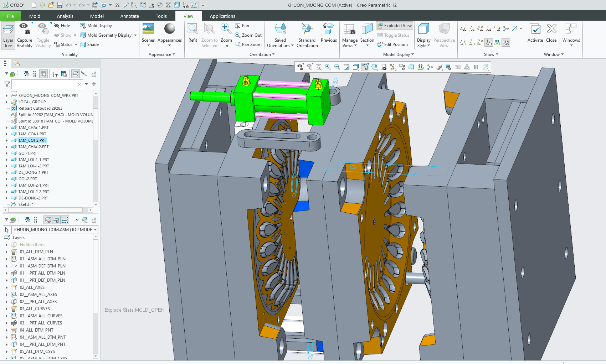Open the Mold Geometry Display dropdown

(x=135, y=35)
